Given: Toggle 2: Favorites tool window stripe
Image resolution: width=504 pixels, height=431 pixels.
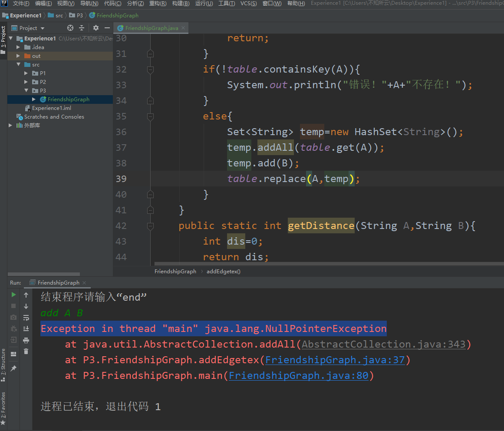Looking at the screenshot, I should [3, 408].
